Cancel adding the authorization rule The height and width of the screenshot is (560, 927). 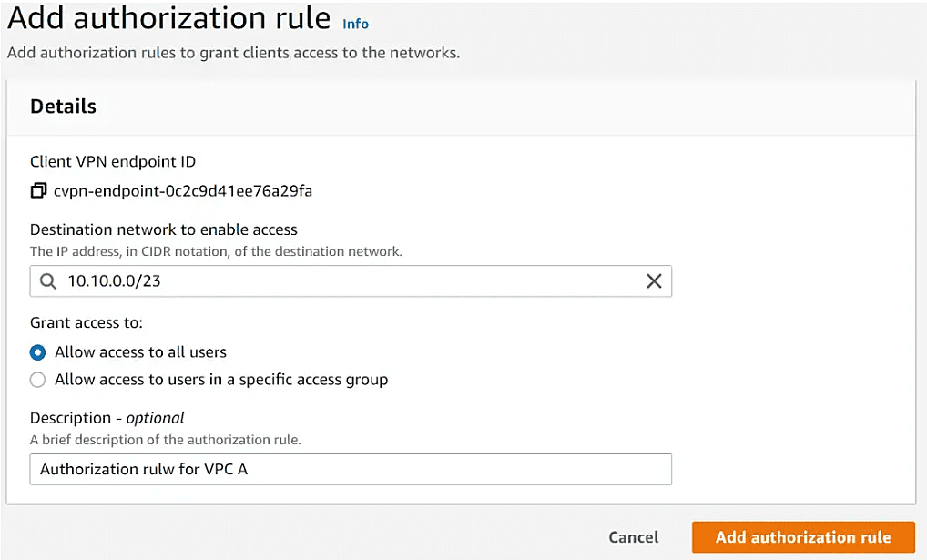pos(633,537)
